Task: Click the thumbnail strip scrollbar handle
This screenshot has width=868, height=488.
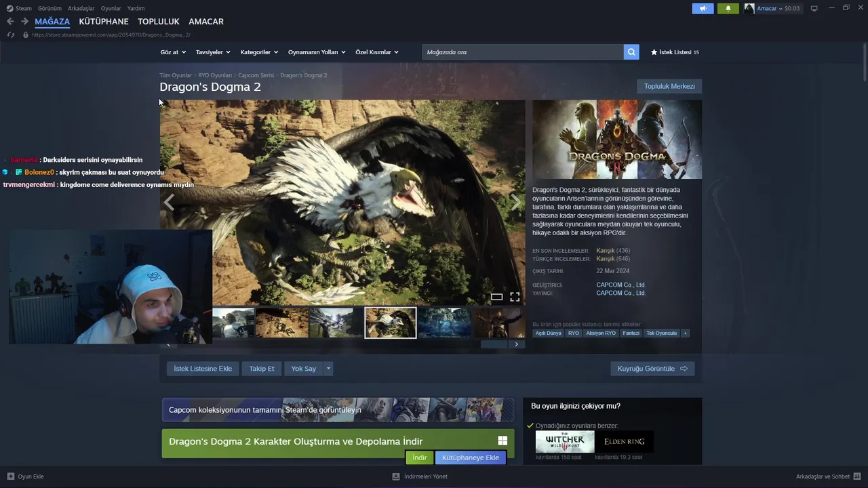Action: (x=494, y=344)
